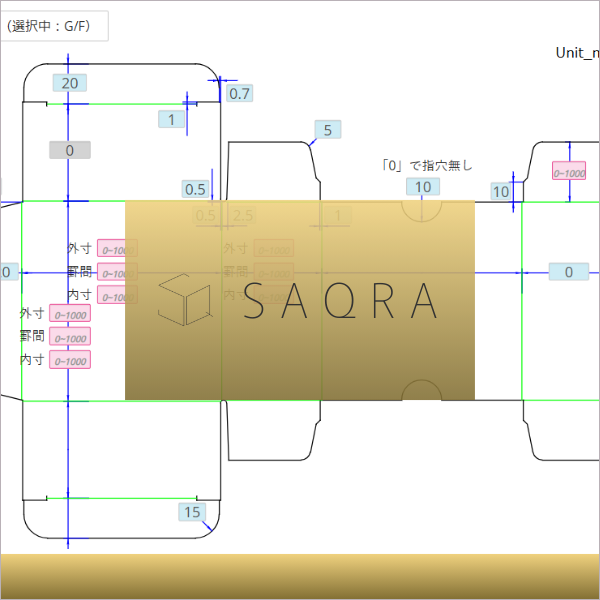Click the 10 field under 「0」で指穴無し note
The width and height of the screenshot is (600, 600).
click(423, 187)
